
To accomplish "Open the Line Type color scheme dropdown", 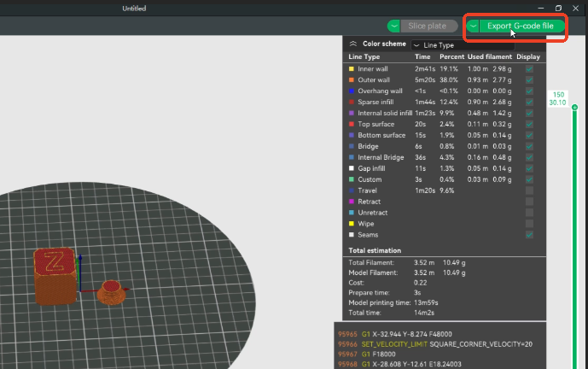I will [x=463, y=45].
